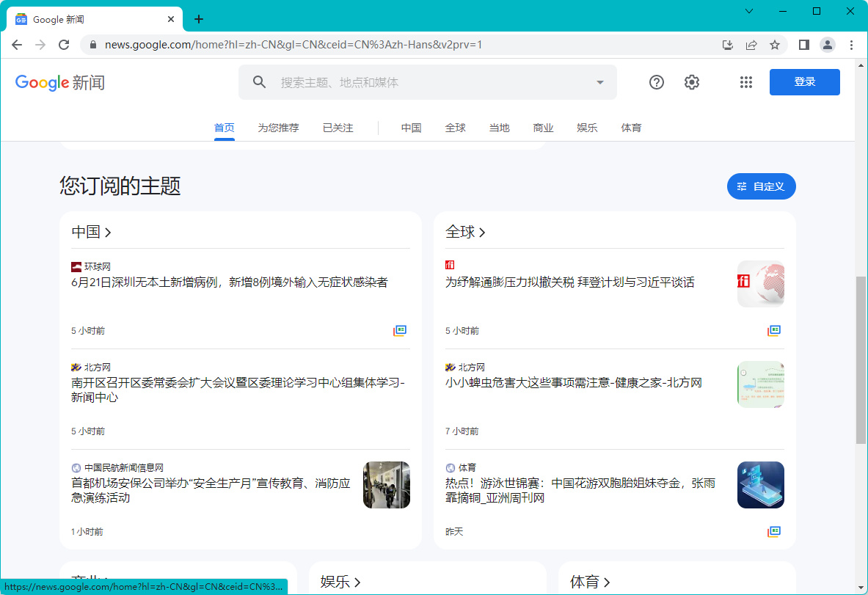The width and height of the screenshot is (868, 595).
Task: Open the settings gear icon
Action: 692,82
